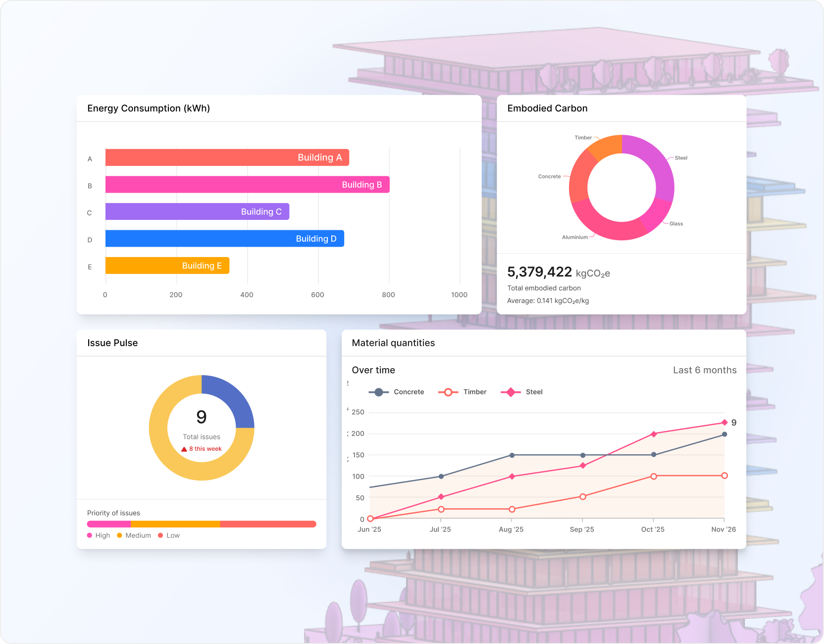Select the Building B bar

point(247,185)
